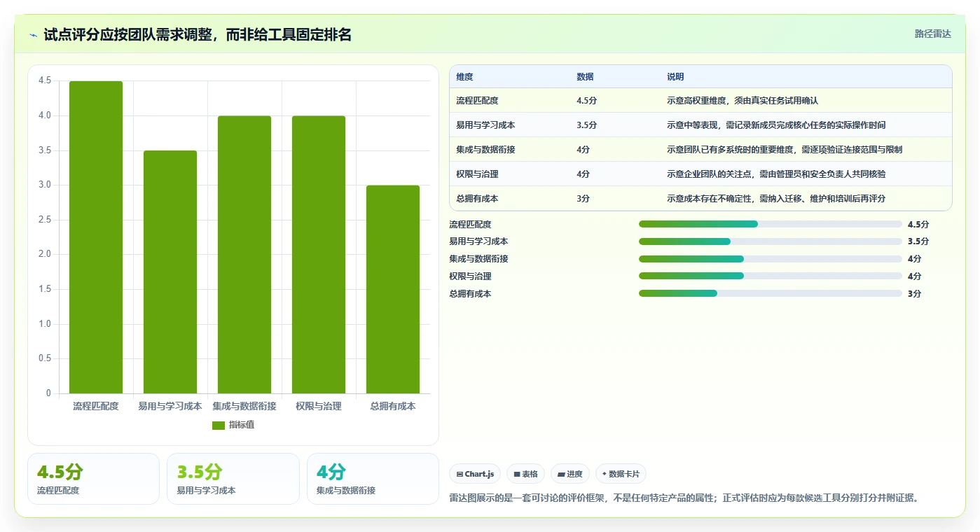
Task: Click the 总拥有成本 x-axis label
Action: tap(393, 406)
